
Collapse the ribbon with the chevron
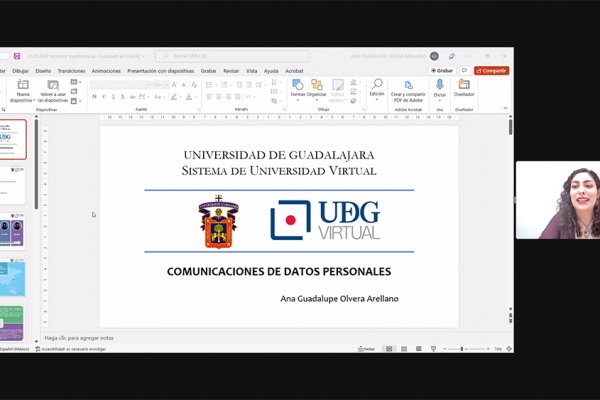505,108
